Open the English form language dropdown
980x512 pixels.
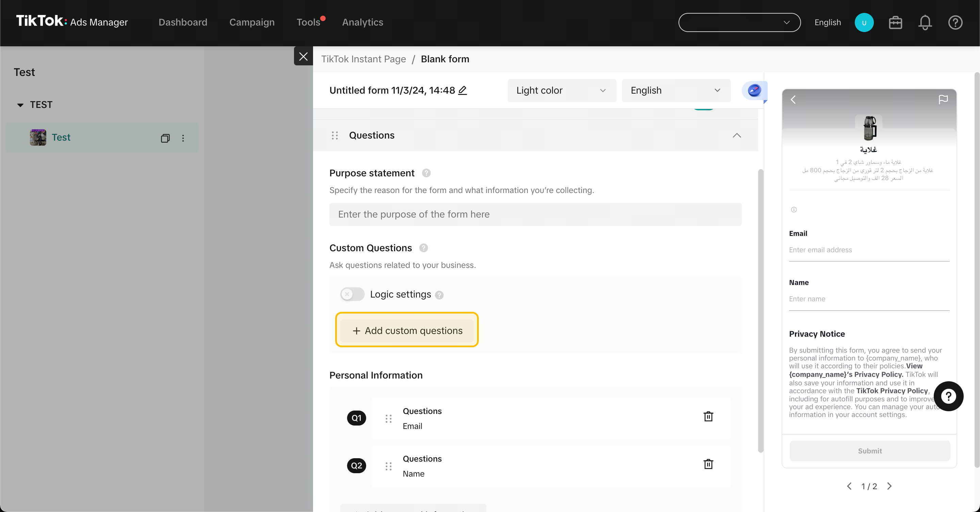pos(676,91)
